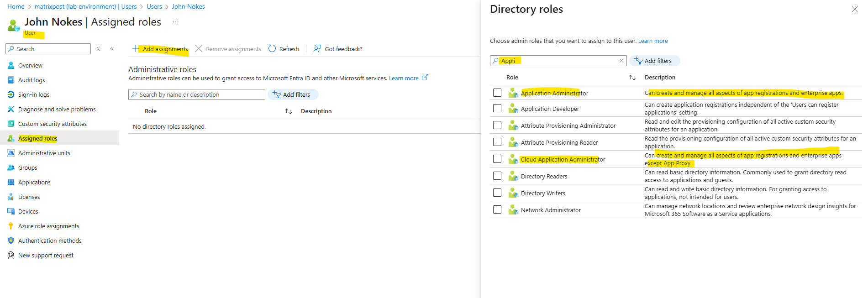Select the Directory Readers checkbox

pos(497,176)
